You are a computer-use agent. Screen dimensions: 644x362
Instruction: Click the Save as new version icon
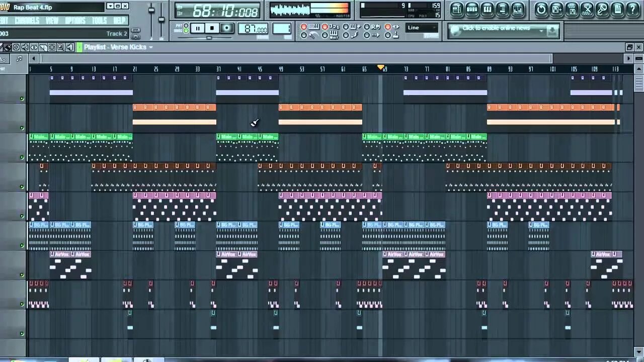pyautogui.click(x=556, y=9)
